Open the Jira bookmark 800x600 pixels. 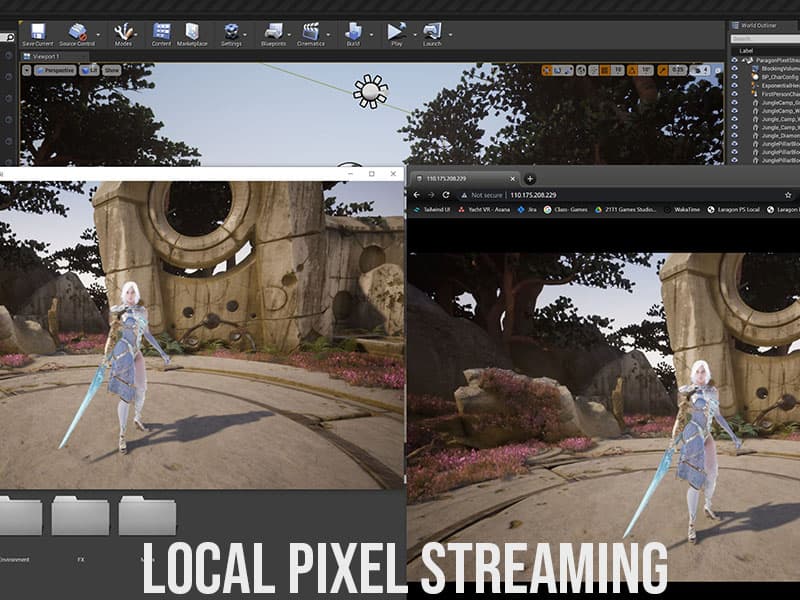pyautogui.click(x=527, y=210)
